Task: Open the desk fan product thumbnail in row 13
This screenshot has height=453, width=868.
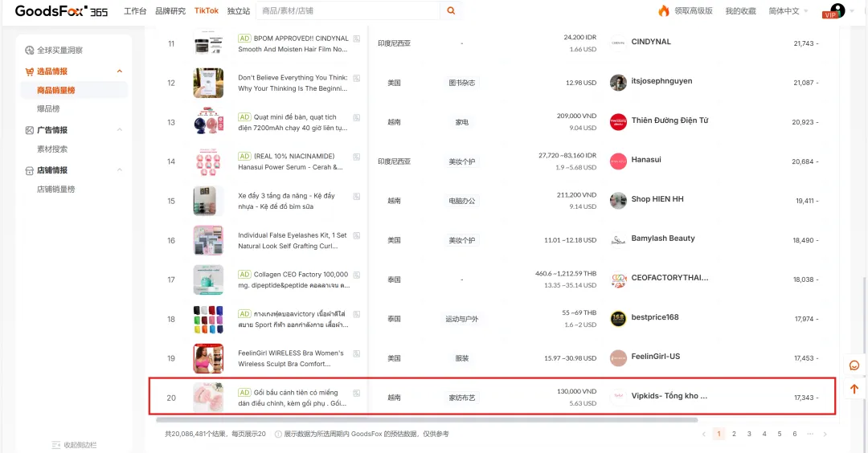Action: (208, 122)
